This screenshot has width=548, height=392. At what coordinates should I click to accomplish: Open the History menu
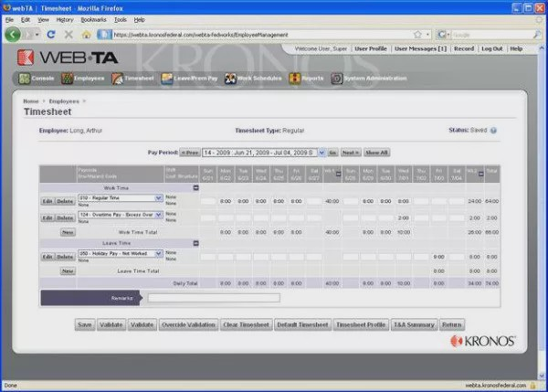click(x=65, y=20)
